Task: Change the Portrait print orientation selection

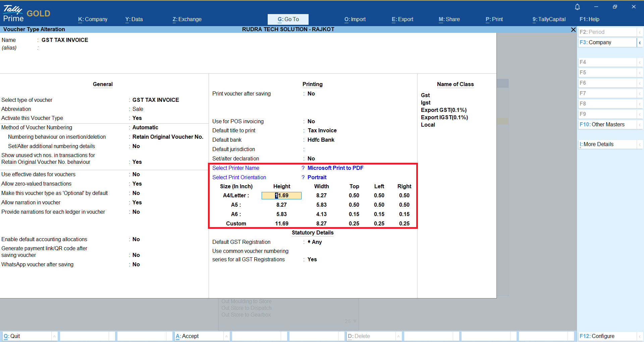Action: click(317, 178)
